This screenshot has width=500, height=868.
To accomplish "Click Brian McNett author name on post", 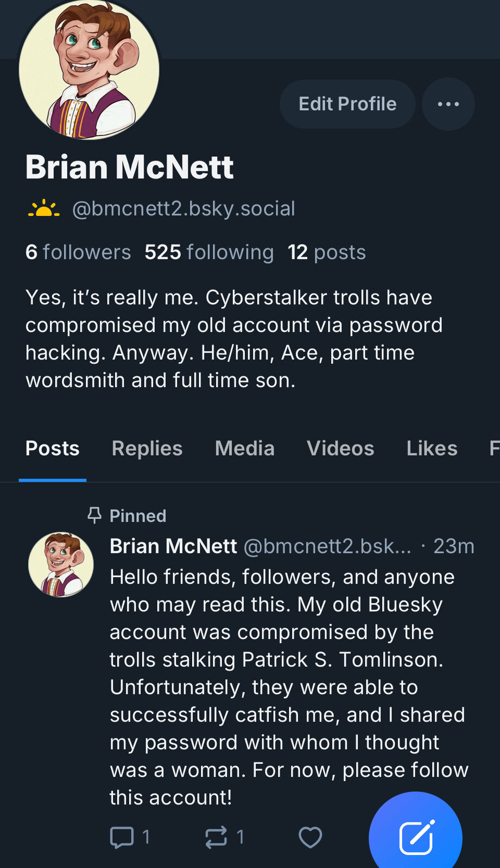I will [x=173, y=546].
